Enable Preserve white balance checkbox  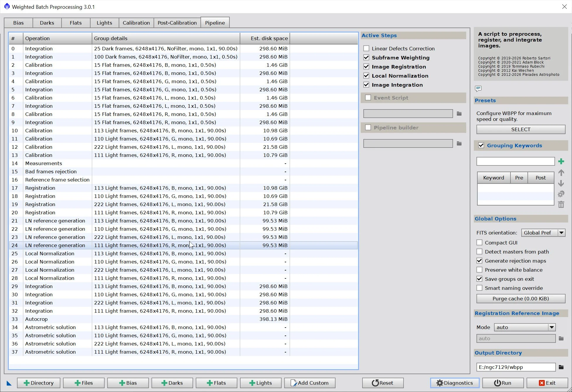coord(479,270)
